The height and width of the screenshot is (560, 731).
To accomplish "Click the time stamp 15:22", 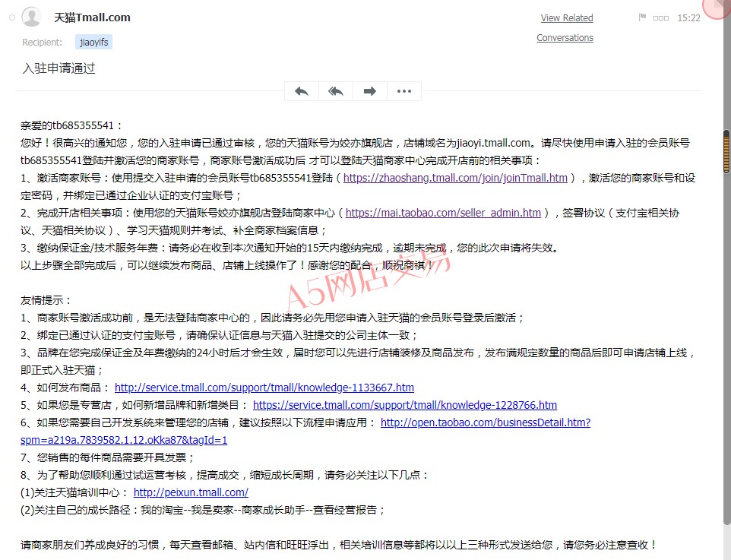I will point(688,18).
